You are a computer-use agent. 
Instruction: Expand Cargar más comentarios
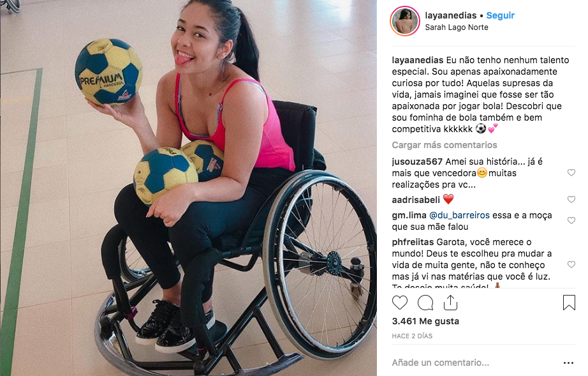[x=445, y=145]
